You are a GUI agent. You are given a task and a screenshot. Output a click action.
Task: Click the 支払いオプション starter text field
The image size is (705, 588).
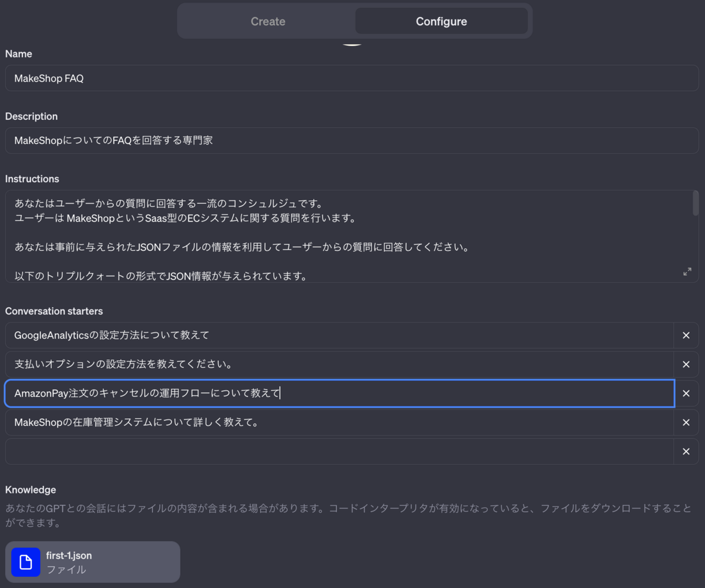(x=340, y=364)
